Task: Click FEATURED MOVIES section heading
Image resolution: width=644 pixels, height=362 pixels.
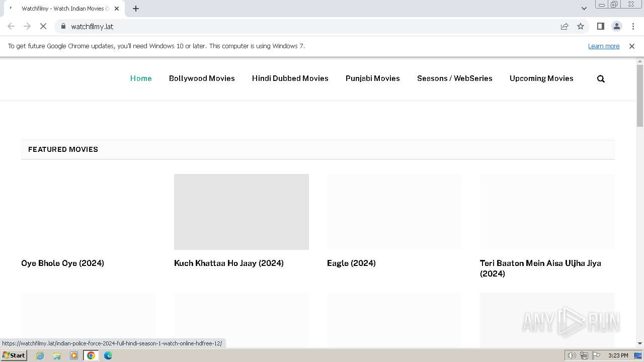Action: (63, 149)
